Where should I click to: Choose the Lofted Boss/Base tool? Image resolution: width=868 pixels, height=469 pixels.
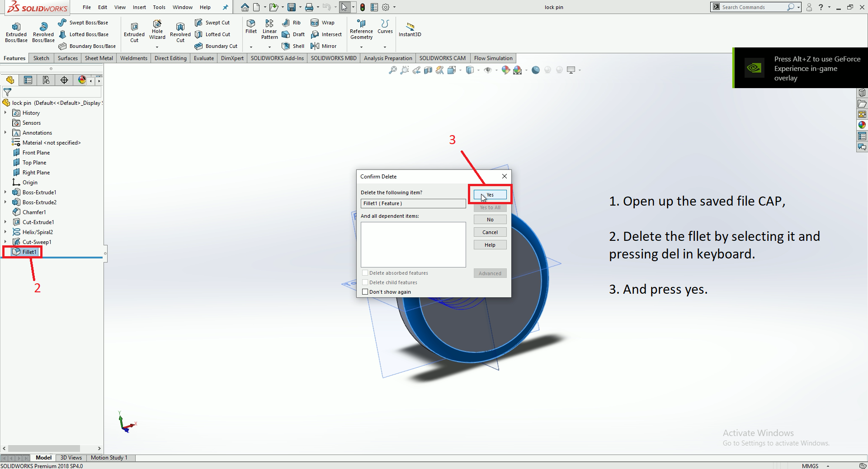pos(84,34)
